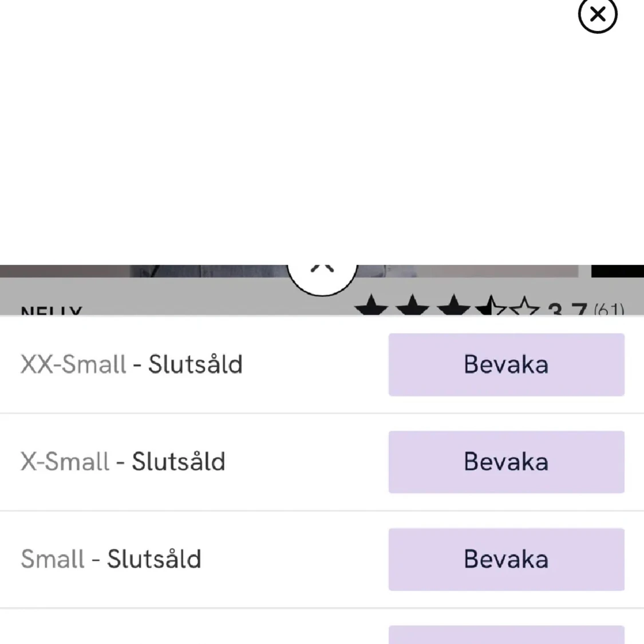The width and height of the screenshot is (644, 644).
Task: Click the partially visible Bevaka button at bottom
Action: point(507,635)
